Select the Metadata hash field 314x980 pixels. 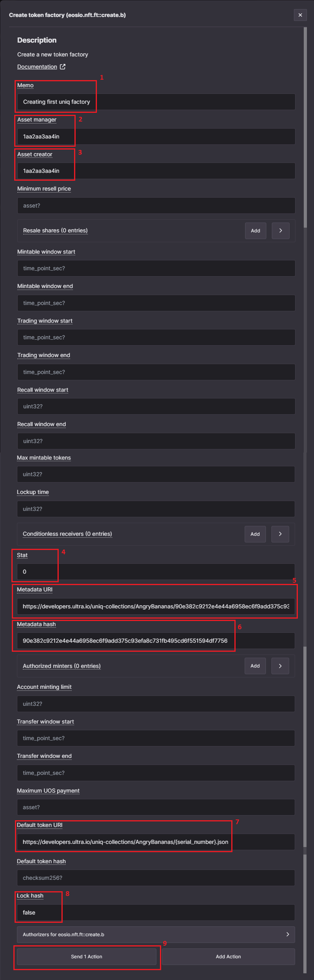pos(156,641)
